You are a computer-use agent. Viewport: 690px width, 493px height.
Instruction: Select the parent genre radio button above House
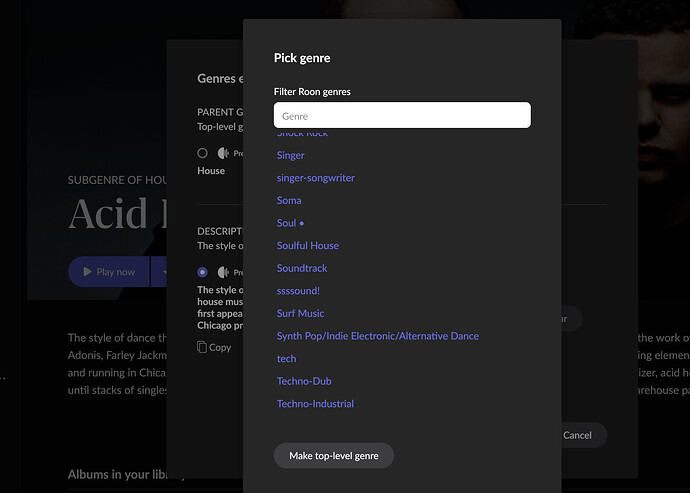(202, 153)
